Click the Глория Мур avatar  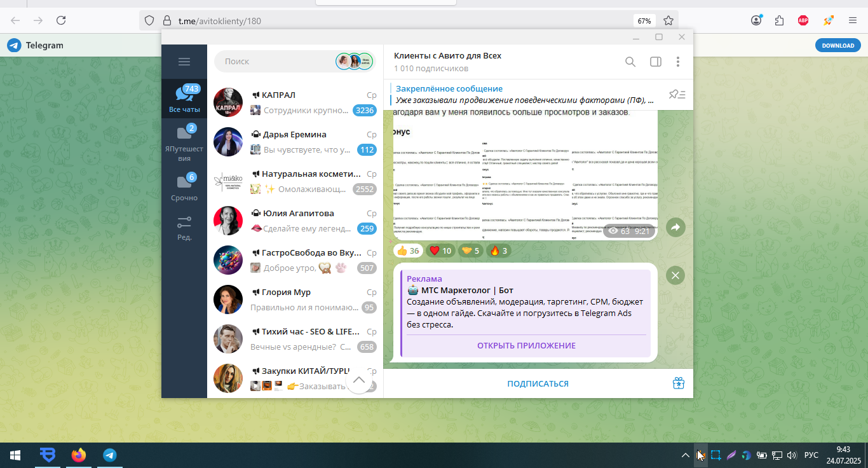[x=228, y=299]
